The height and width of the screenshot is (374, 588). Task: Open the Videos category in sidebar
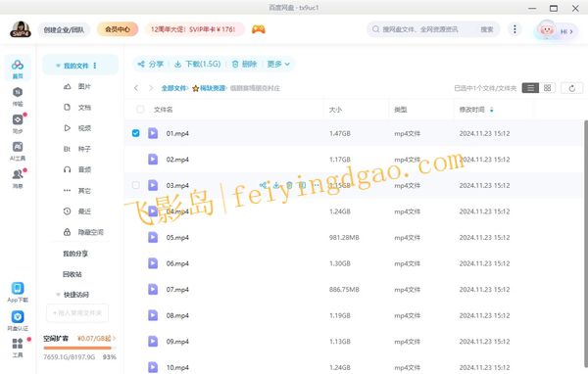(76, 128)
